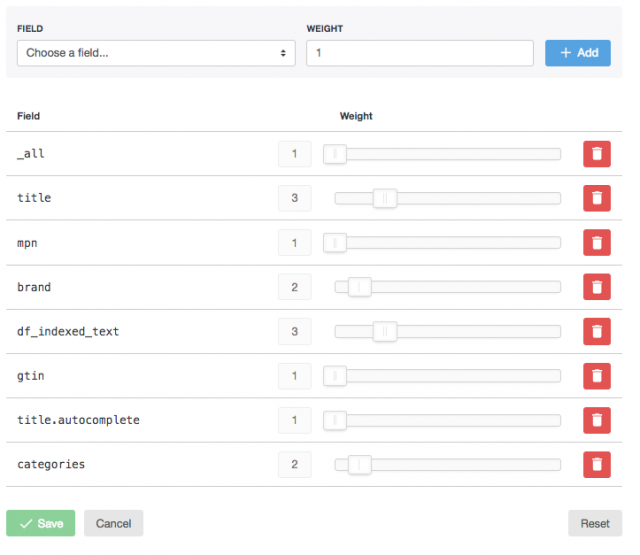Click the Cancel button
640x555 pixels.
pyautogui.click(x=113, y=523)
